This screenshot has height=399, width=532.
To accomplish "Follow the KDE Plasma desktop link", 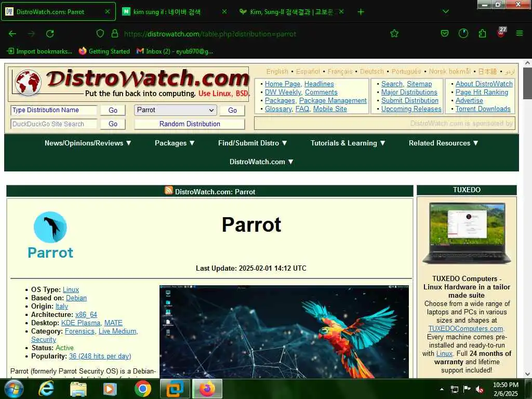I will (x=81, y=323).
